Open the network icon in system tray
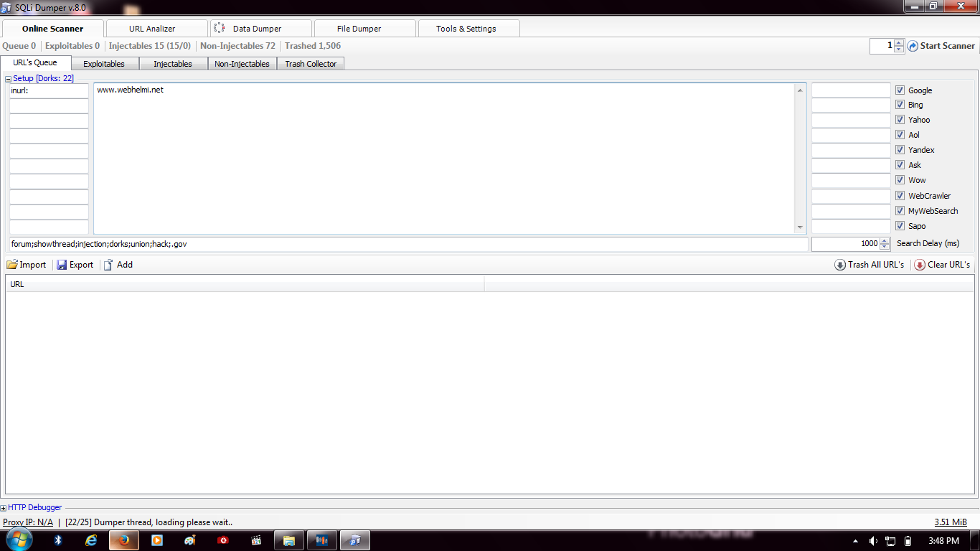 [890, 541]
